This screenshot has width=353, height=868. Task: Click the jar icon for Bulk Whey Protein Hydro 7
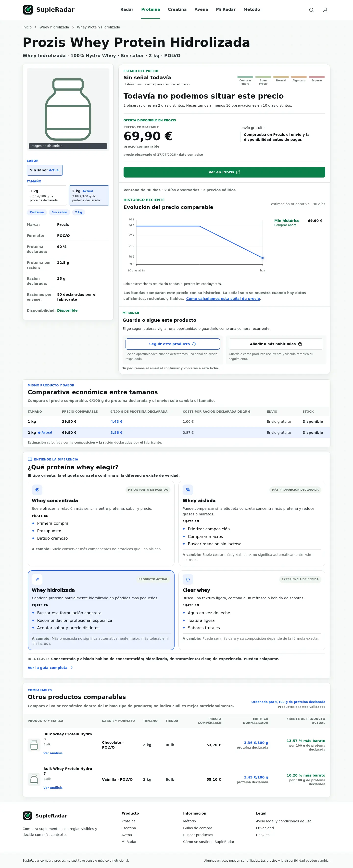[x=34, y=779]
